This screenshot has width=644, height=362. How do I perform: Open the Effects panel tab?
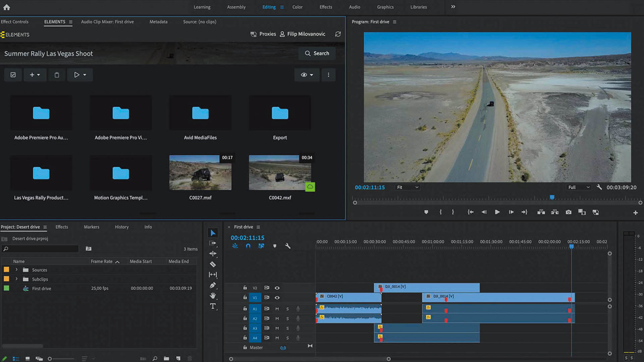pos(62,227)
